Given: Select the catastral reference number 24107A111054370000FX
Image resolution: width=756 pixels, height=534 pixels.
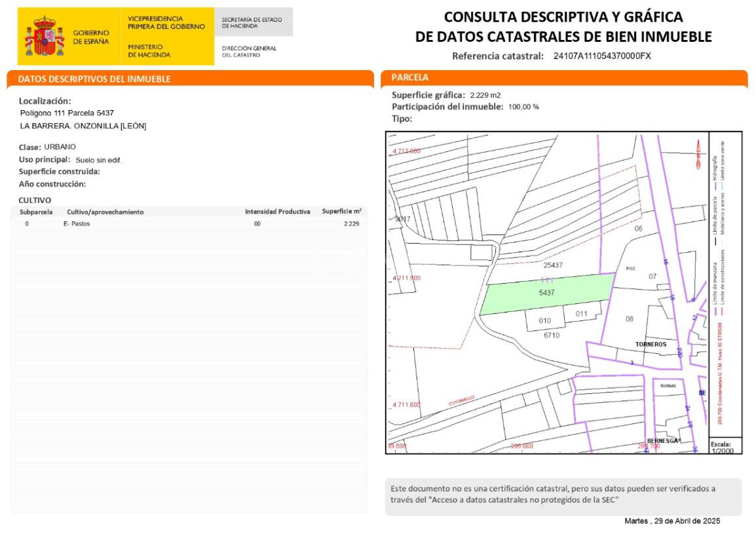Looking at the screenshot, I should click(x=602, y=56).
